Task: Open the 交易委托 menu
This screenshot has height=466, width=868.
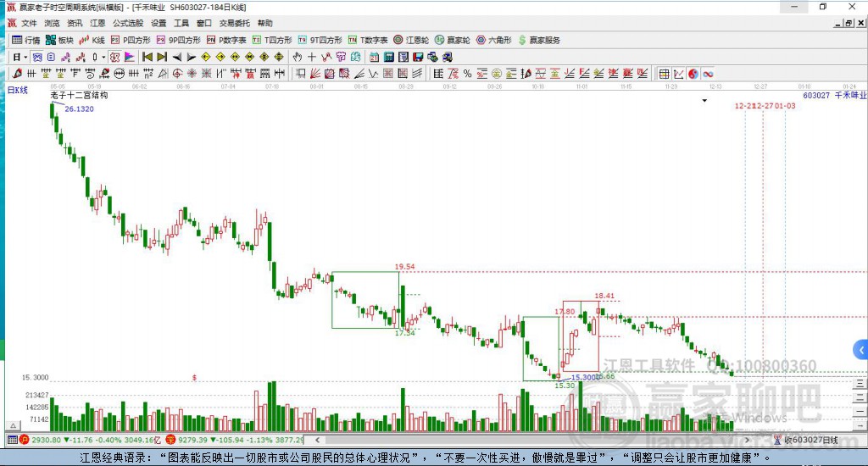Action: 235,23
